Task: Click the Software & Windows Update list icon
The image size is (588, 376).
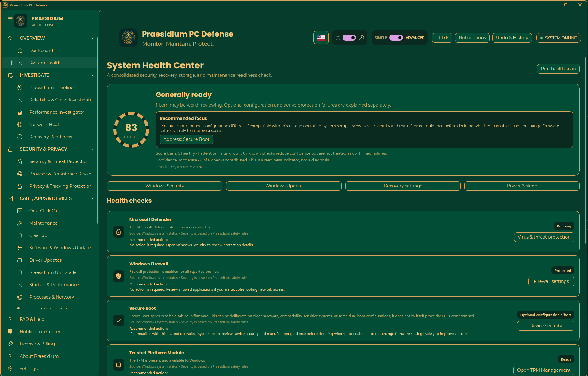Action: [x=20, y=248]
